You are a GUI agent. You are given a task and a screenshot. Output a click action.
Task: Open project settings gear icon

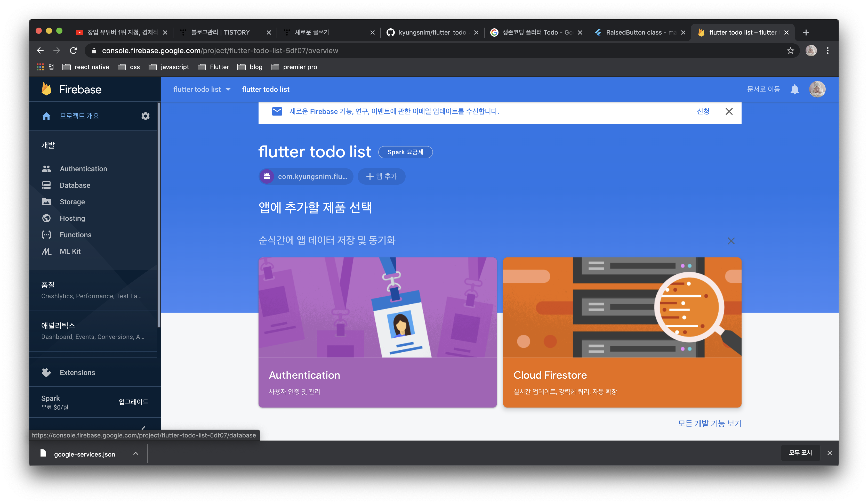tap(145, 116)
